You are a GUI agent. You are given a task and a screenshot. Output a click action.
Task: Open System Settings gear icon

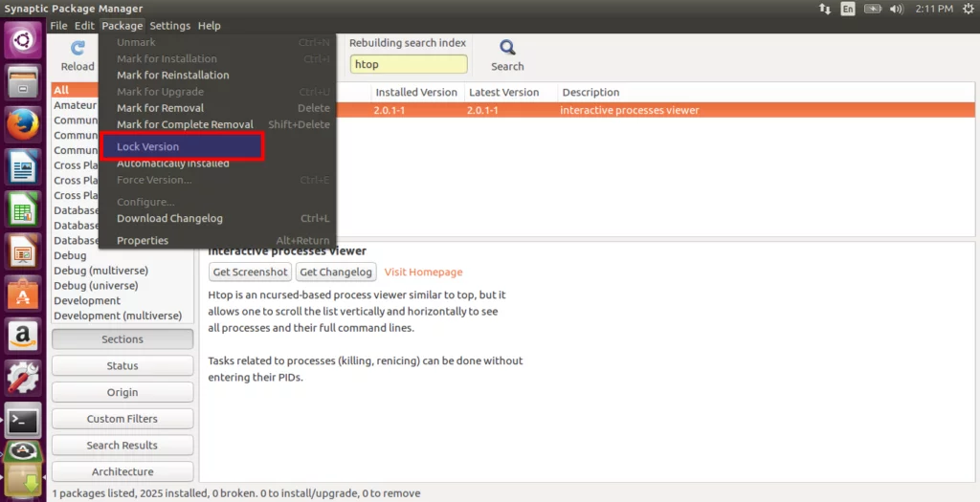coord(23,378)
